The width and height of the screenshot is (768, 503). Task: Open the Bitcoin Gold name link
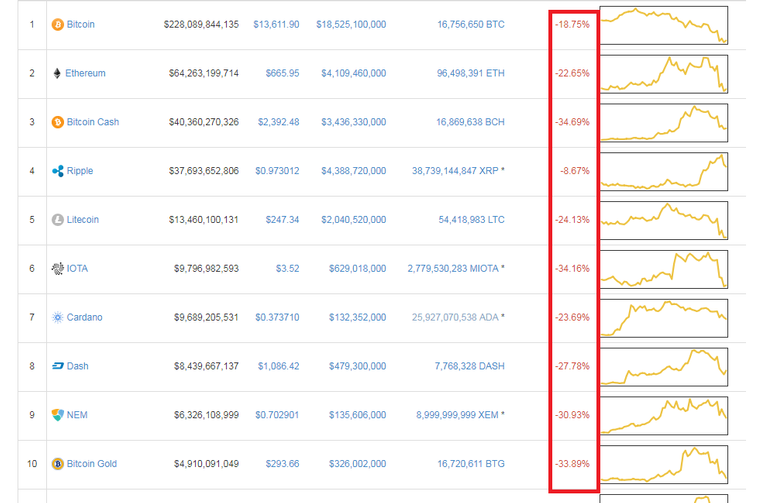[92, 464]
